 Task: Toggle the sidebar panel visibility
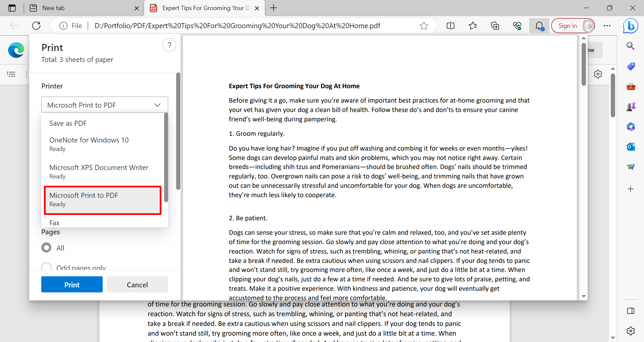[x=631, y=310]
